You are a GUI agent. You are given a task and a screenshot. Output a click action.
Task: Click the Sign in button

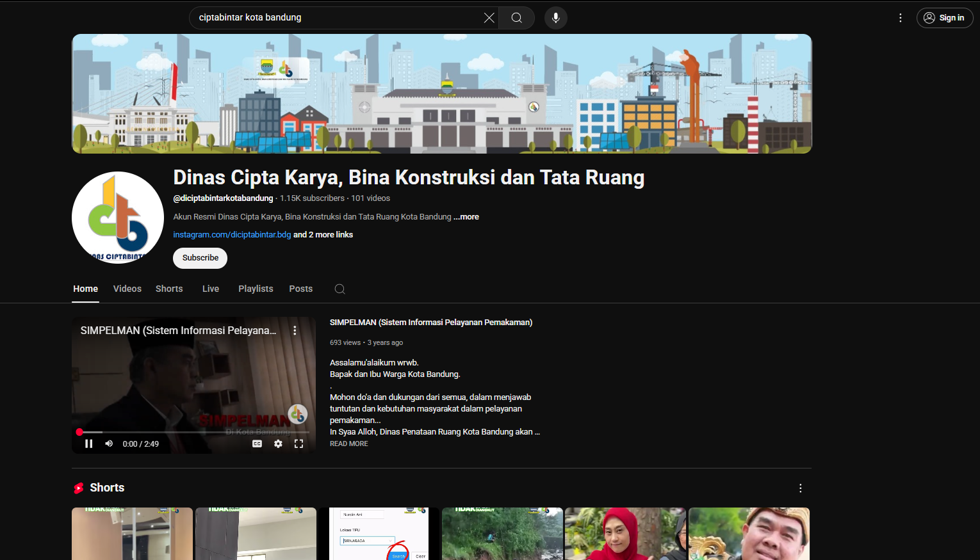[945, 18]
